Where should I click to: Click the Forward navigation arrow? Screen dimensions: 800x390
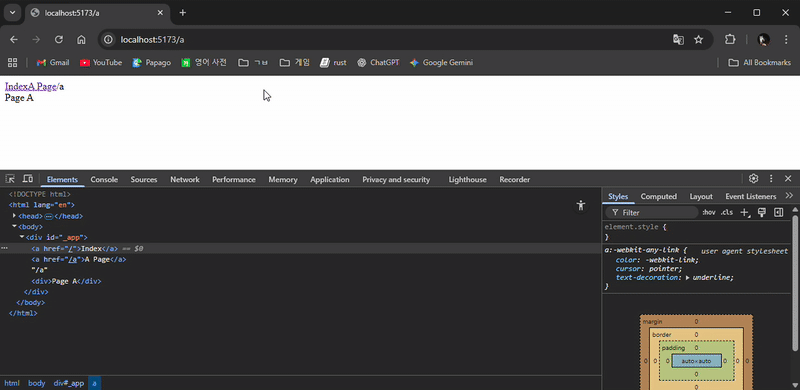tap(36, 40)
